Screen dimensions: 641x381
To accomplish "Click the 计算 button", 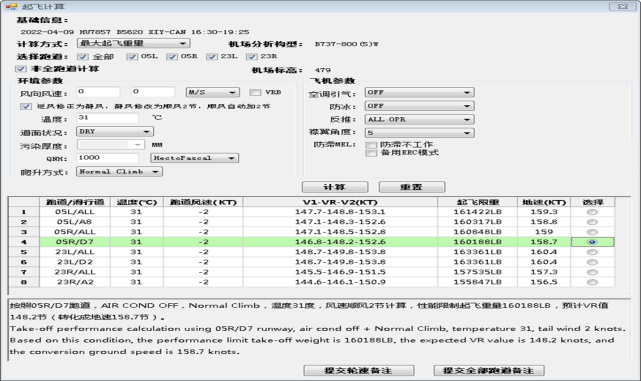I will [x=335, y=187].
